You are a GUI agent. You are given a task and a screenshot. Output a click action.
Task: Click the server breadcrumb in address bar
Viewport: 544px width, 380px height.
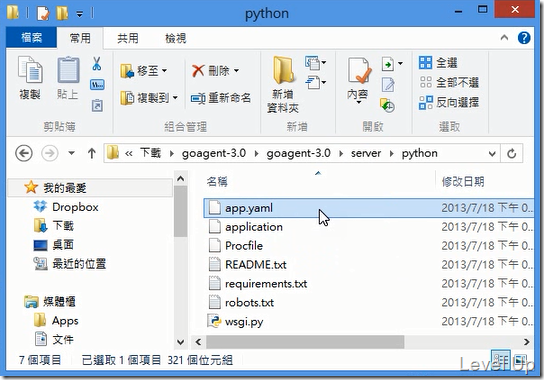(366, 153)
